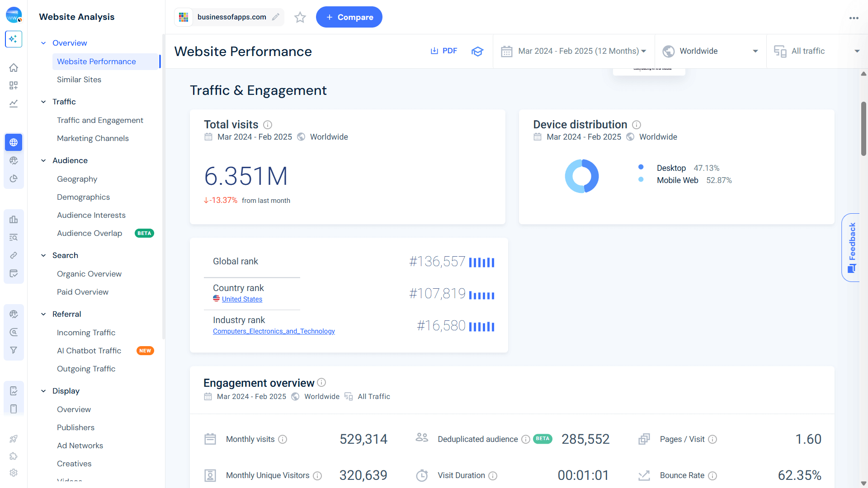Open the filter funnel icon in sidebar
The image size is (868, 488).
pyautogui.click(x=14, y=350)
